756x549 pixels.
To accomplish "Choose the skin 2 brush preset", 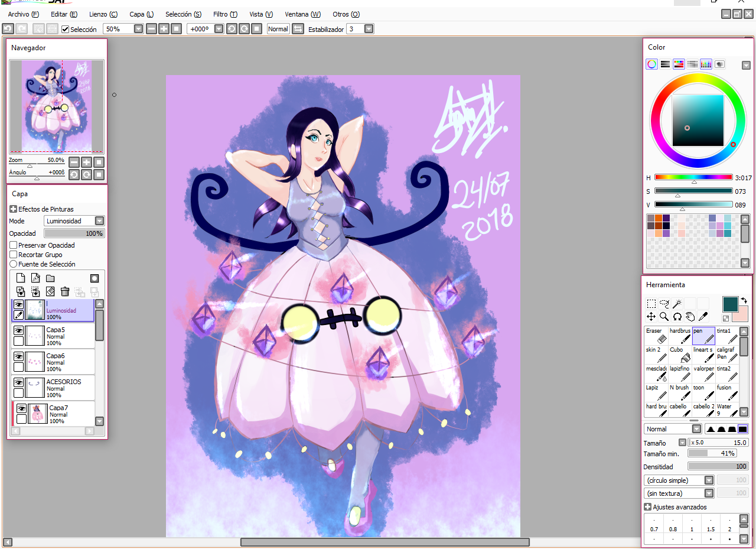I will tap(656, 355).
